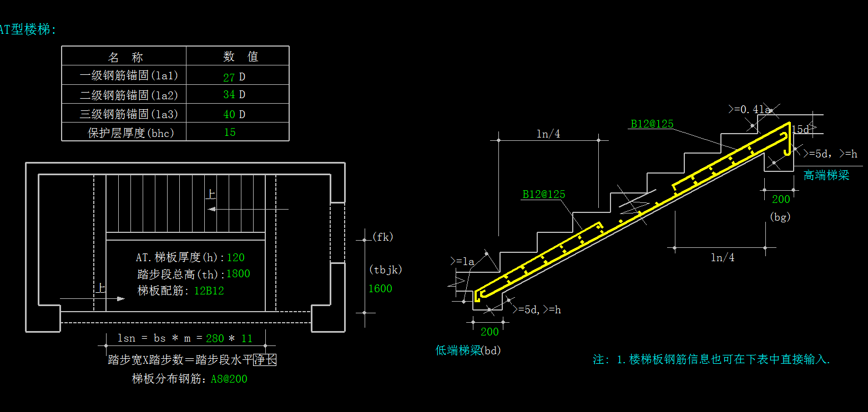Click the la3 anchorage value 40
This screenshot has height=412, width=868.
click(229, 114)
